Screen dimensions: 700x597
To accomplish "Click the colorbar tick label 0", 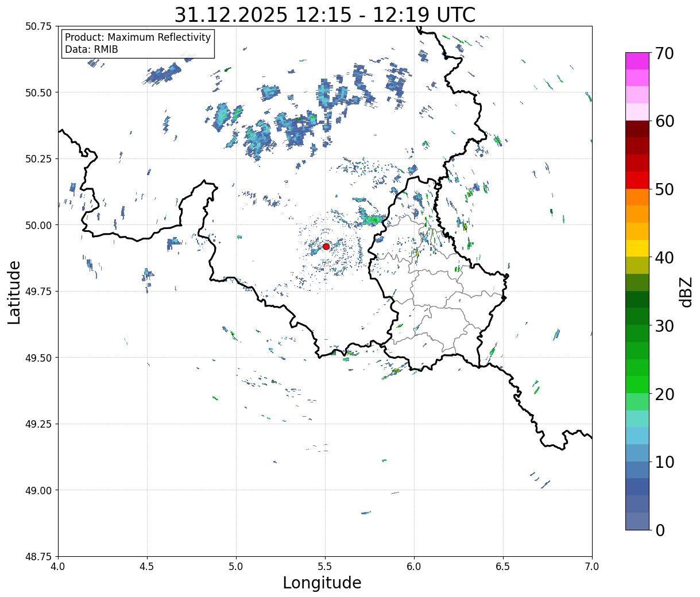I will pos(660,530).
